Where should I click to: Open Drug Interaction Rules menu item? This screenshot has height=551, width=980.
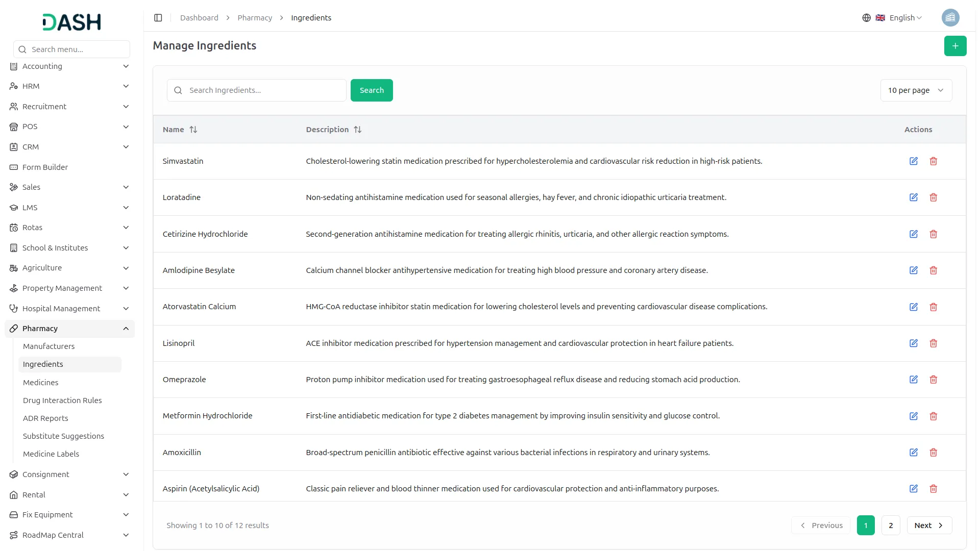pos(62,400)
